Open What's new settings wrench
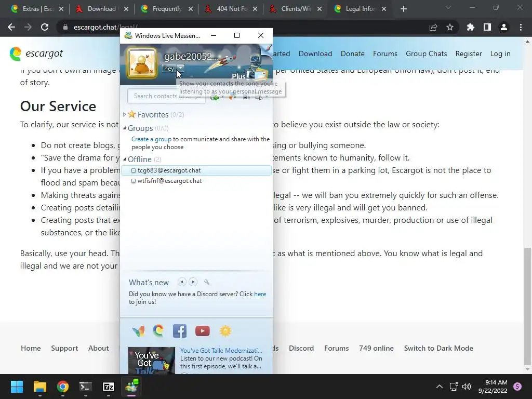 (x=207, y=282)
